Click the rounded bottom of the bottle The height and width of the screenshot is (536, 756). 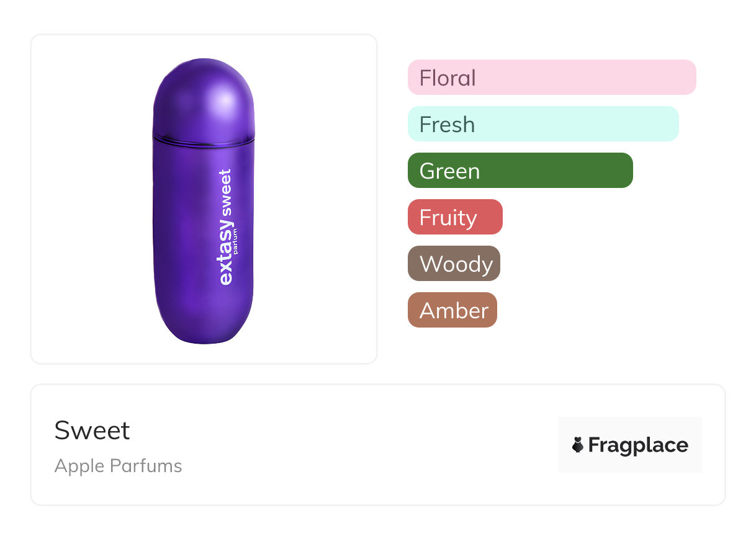pyautogui.click(x=204, y=329)
